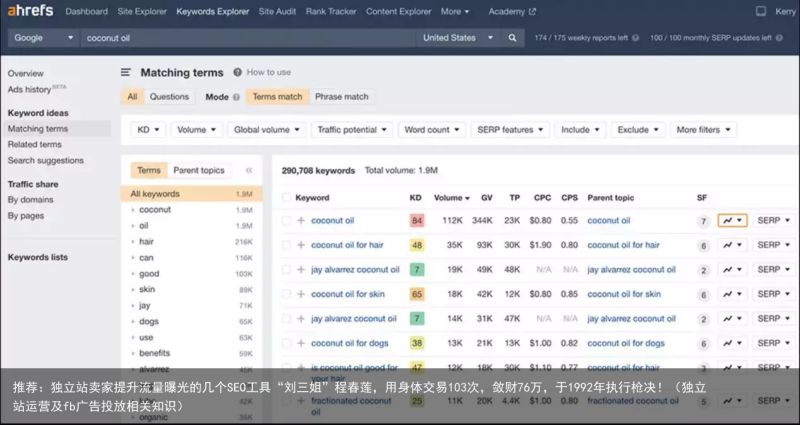Open the United States country dropdown
The image size is (800, 425).
pos(458,38)
